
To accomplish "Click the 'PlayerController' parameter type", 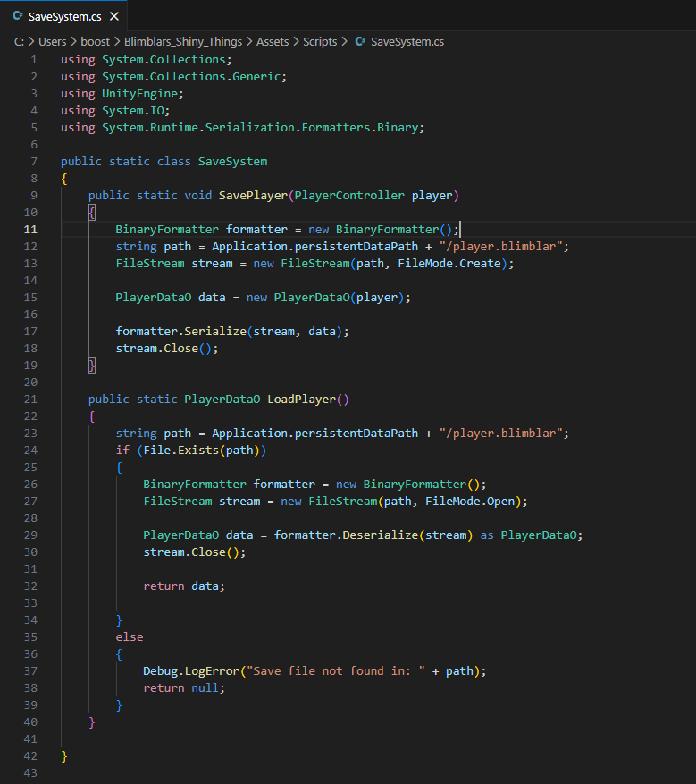I will point(349,196).
